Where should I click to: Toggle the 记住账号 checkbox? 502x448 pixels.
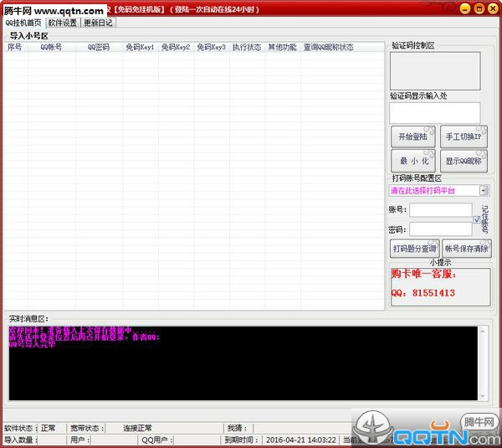point(476,220)
